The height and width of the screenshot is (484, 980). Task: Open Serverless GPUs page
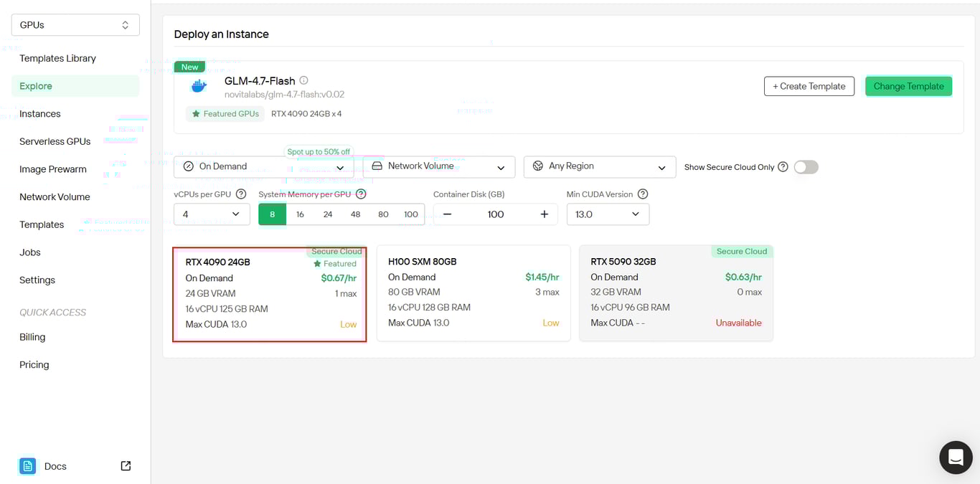(55, 142)
